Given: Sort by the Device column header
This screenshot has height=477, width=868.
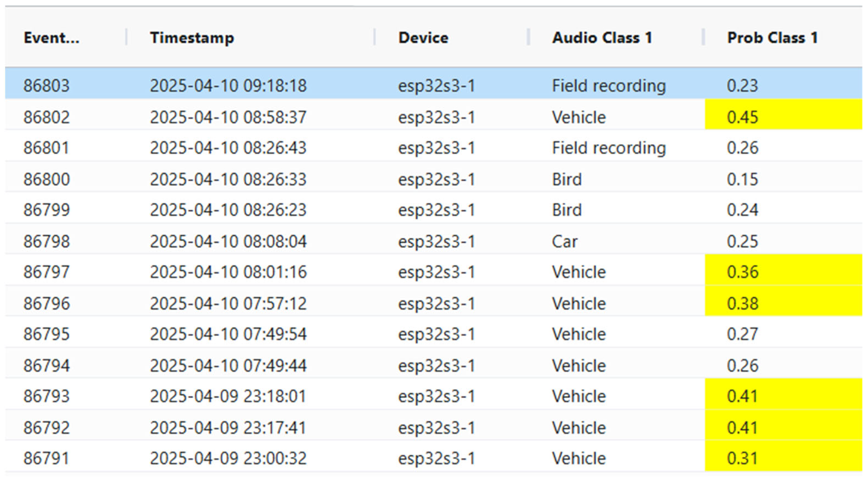Looking at the screenshot, I should point(423,37).
